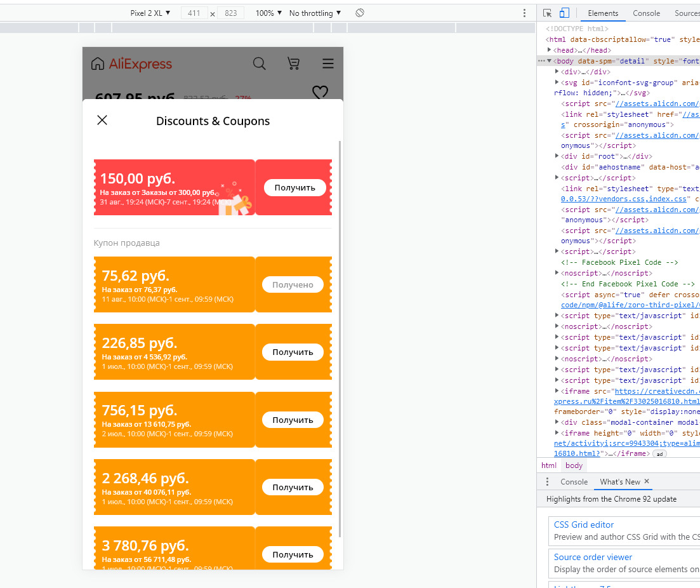Click the CSS Grid editor link
The height and width of the screenshot is (588, 700).
(x=583, y=525)
